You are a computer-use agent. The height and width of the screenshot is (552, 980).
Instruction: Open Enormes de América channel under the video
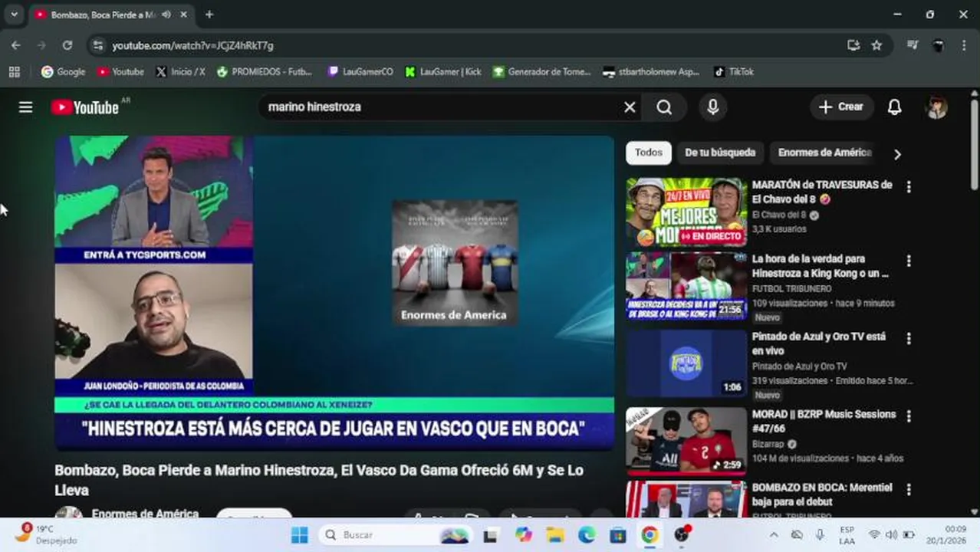[x=145, y=513]
